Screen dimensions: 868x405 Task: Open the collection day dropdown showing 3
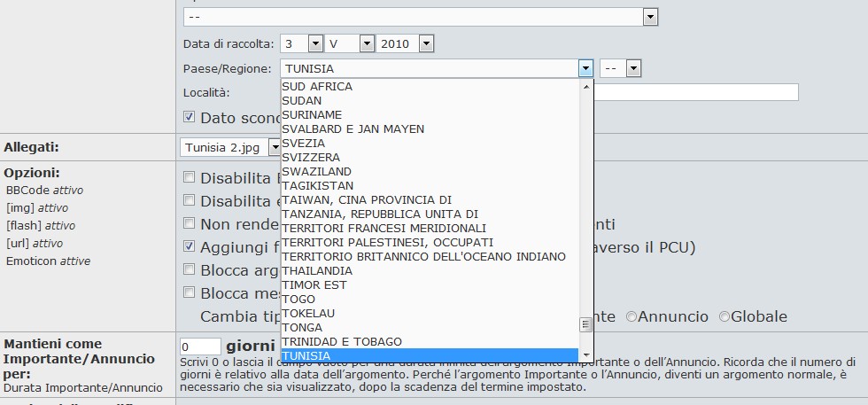[315, 43]
